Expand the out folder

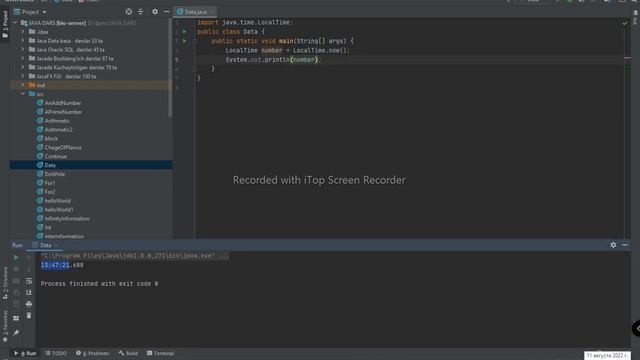(23, 85)
